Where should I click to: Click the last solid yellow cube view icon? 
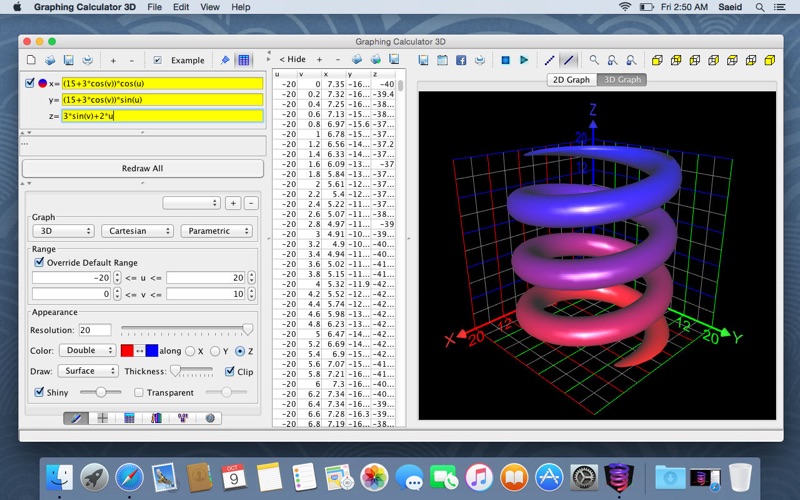[769, 60]
